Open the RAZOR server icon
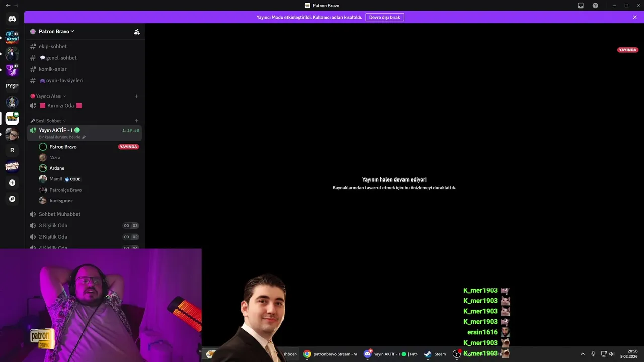The width and height of the screenshot is (644, 362). point(12,37)
